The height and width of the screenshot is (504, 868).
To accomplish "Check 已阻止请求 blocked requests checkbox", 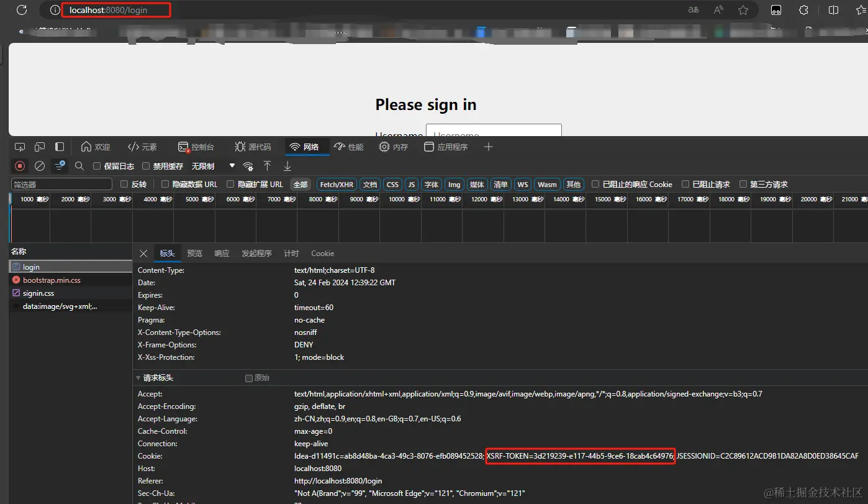I will [x=685, y=185].
